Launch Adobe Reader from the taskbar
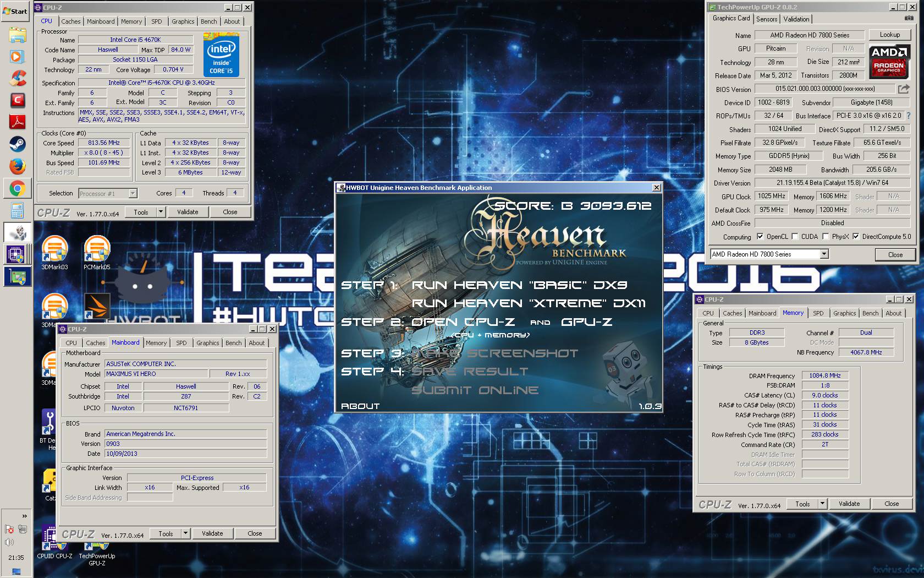The image size is (924, 578). pos(17,122)
